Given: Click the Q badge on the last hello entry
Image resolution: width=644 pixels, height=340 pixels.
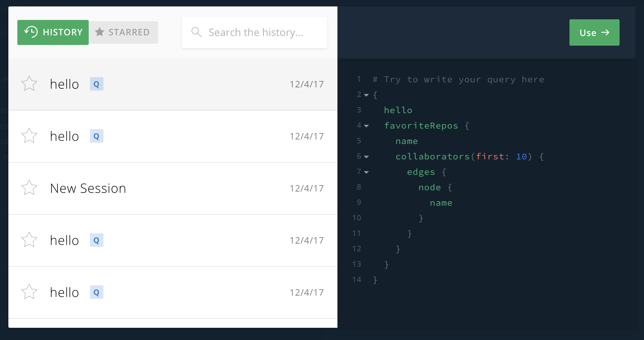Looking at the screenshot, I should (x=97, y=292).
